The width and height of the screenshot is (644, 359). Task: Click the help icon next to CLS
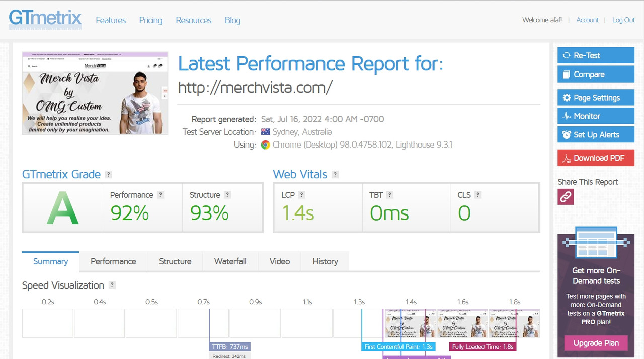click(478, 195)
